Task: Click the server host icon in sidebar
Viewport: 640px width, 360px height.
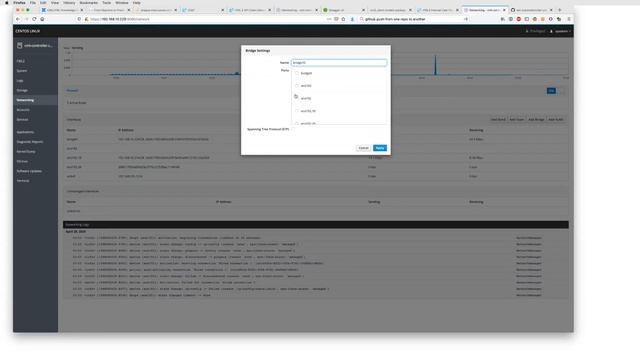Action: tap(20, 46)
